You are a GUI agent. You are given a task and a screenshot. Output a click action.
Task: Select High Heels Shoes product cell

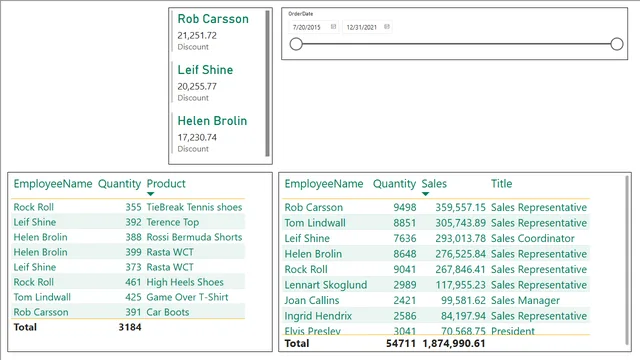(185, 282)
